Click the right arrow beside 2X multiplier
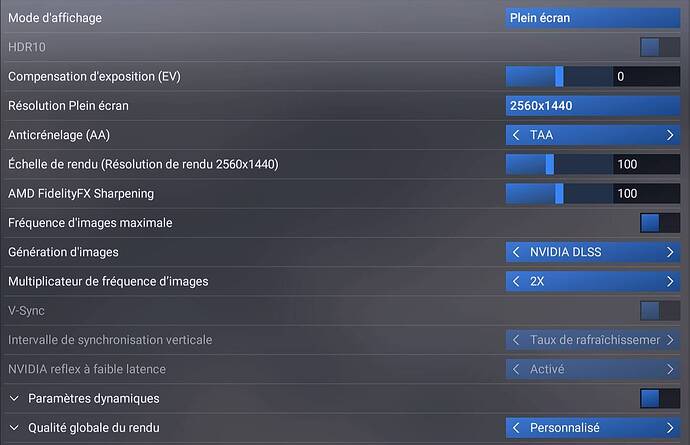 tap(670, 282)
